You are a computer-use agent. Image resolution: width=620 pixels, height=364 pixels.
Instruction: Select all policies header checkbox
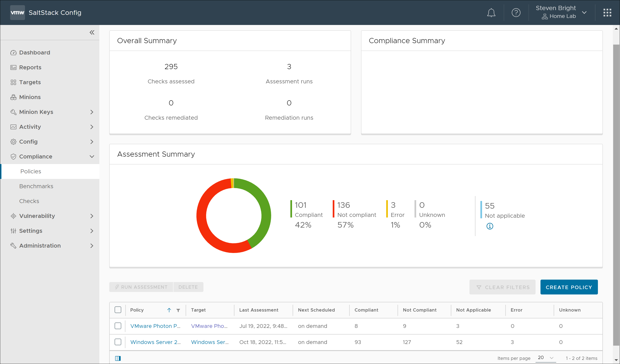click(118, 310)
